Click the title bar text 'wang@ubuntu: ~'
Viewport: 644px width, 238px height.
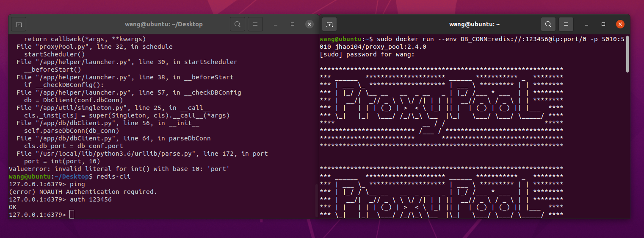coord(475,24)
